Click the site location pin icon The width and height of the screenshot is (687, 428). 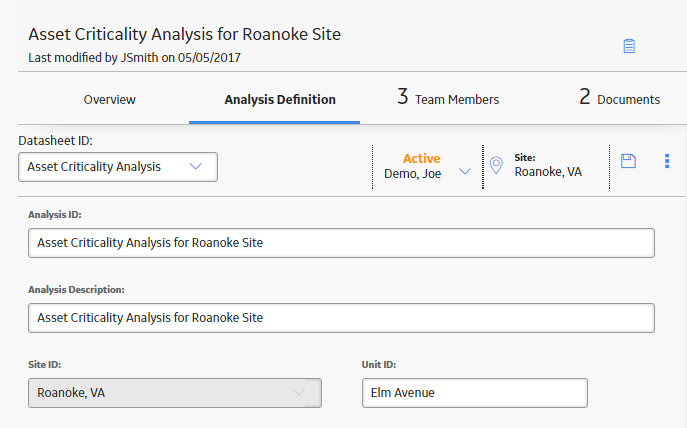pyautogui.click(x=496, y=166)
